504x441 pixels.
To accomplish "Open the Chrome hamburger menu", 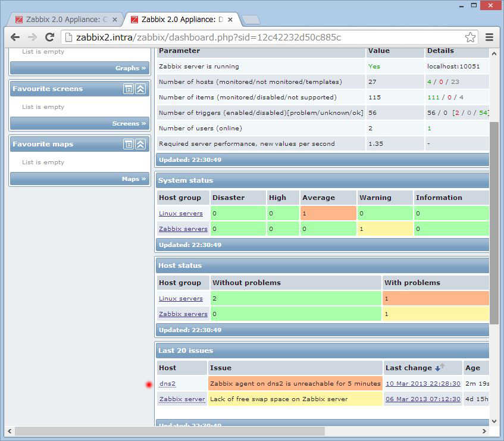I will click(x=489, y=37).
